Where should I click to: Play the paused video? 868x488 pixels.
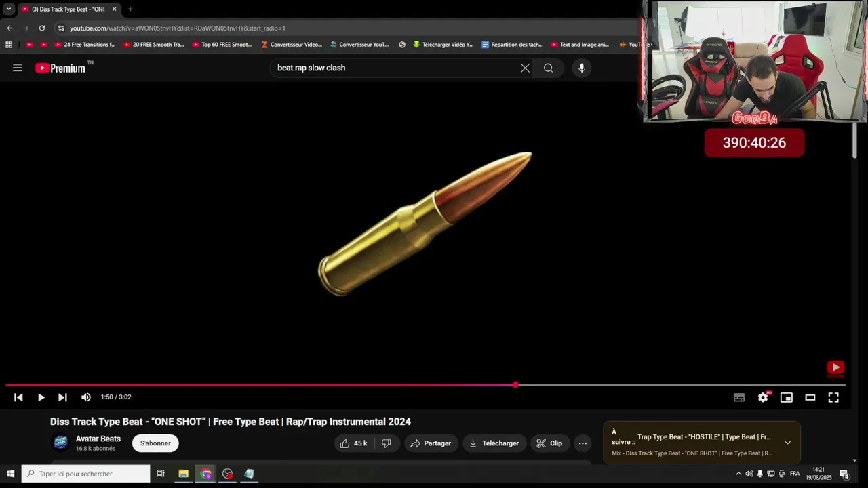pyautogui.click(x=41, y=397)
